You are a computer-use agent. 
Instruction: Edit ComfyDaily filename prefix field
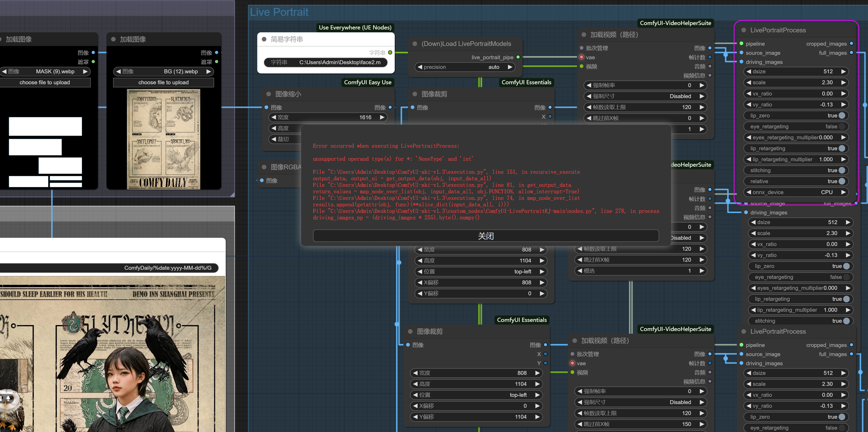(x=109, y=268)
